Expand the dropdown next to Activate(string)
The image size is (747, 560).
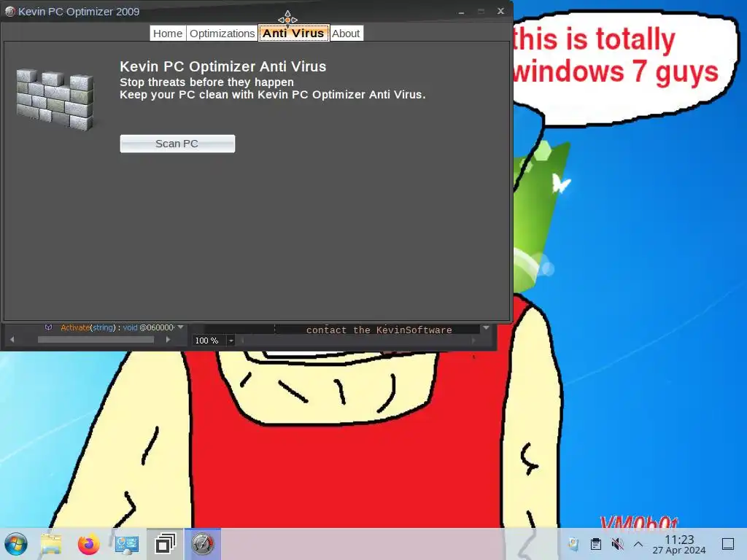(181, 327)
